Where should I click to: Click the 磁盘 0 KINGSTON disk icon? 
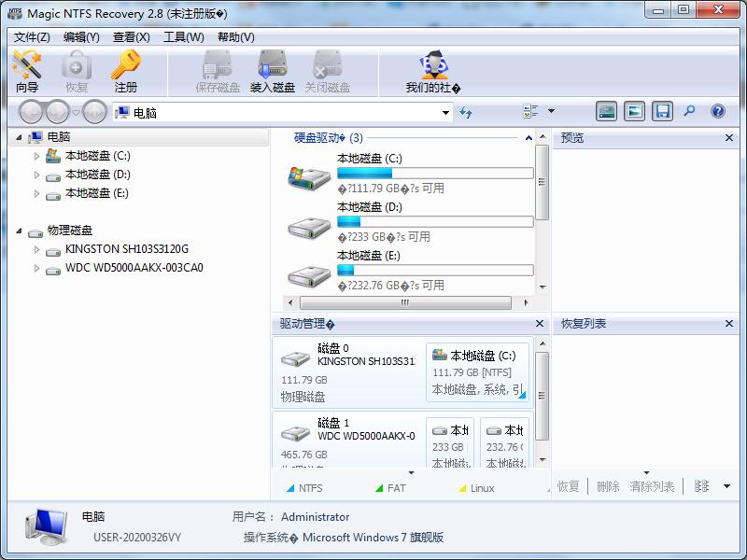click(295, 358)
